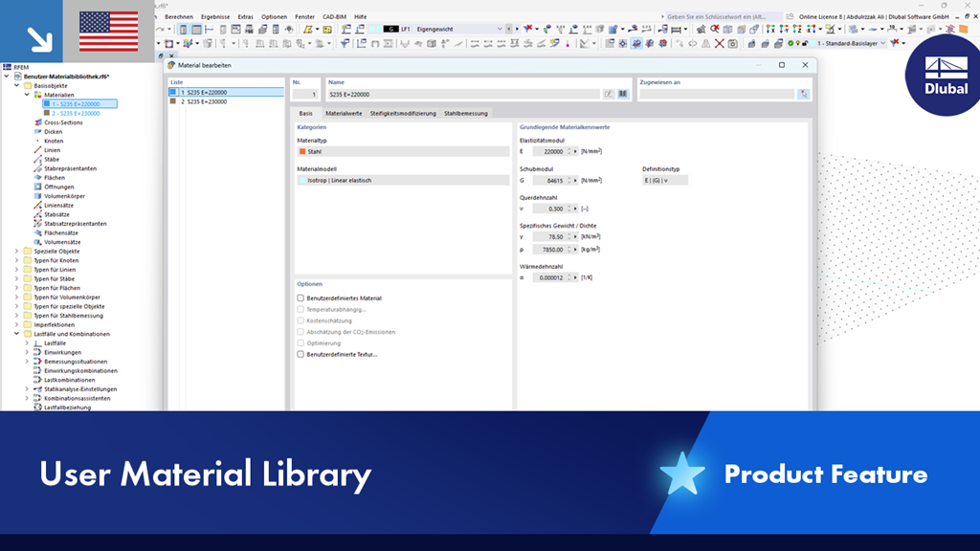Image resolution: width=980 pixels, height=551 pixels.
Task: Open the Hilfe menu
Action: pos(361,17)
